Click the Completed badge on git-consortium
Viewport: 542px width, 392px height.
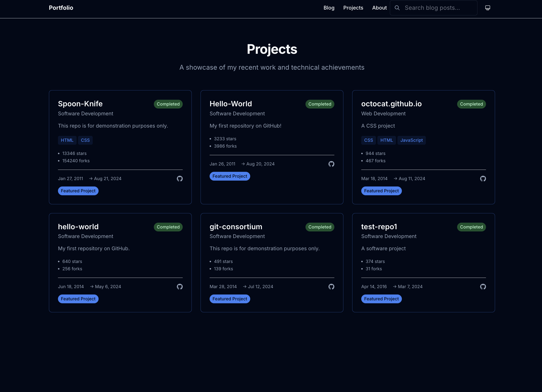pos(320,227)
